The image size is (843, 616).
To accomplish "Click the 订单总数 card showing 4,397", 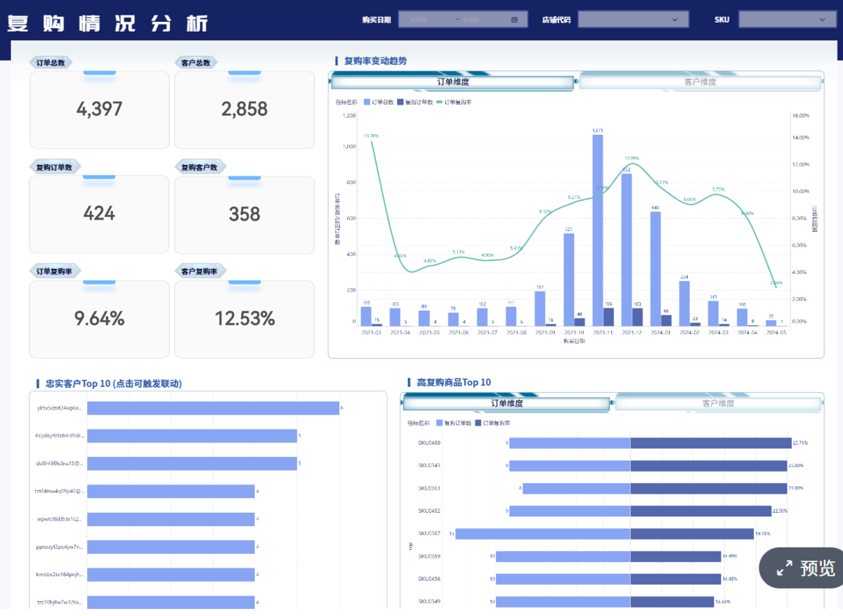I will pos(99,110).
